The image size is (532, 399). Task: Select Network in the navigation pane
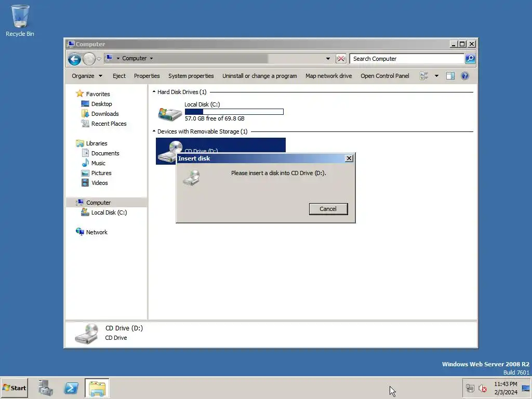pyautogui.click(x=97, y=232)
